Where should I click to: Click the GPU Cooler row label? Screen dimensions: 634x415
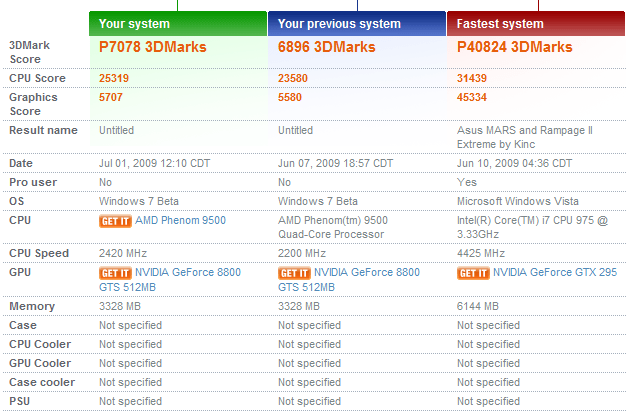point(40,364)
